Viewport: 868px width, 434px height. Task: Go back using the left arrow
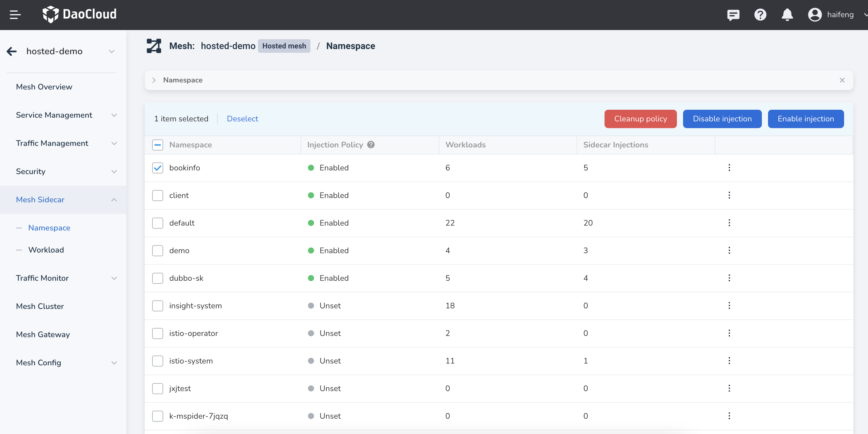(x=12, y=51)
